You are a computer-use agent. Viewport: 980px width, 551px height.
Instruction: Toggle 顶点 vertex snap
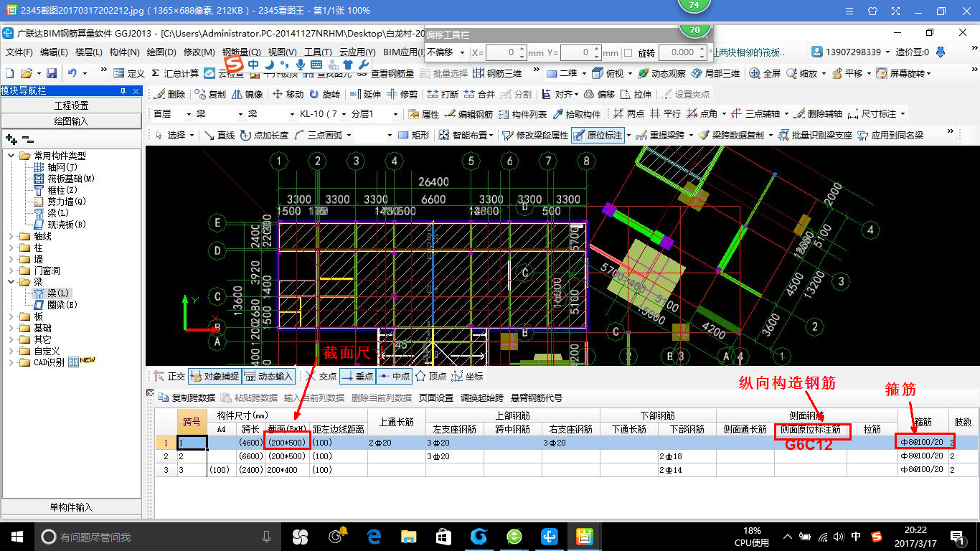click(430, 376)
